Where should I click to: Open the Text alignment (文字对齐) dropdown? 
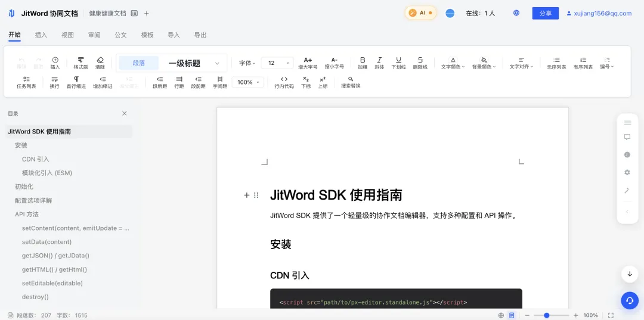[521, 63]
